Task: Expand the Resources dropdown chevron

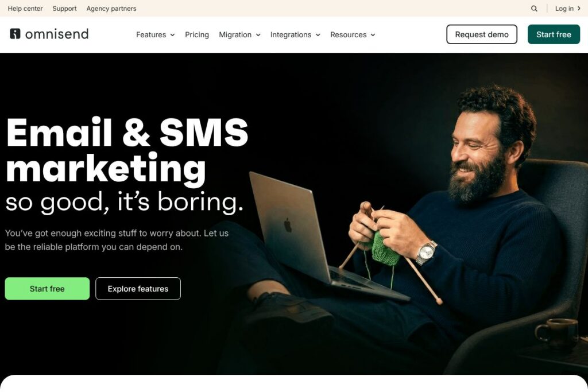Action: tap(373, 35)
